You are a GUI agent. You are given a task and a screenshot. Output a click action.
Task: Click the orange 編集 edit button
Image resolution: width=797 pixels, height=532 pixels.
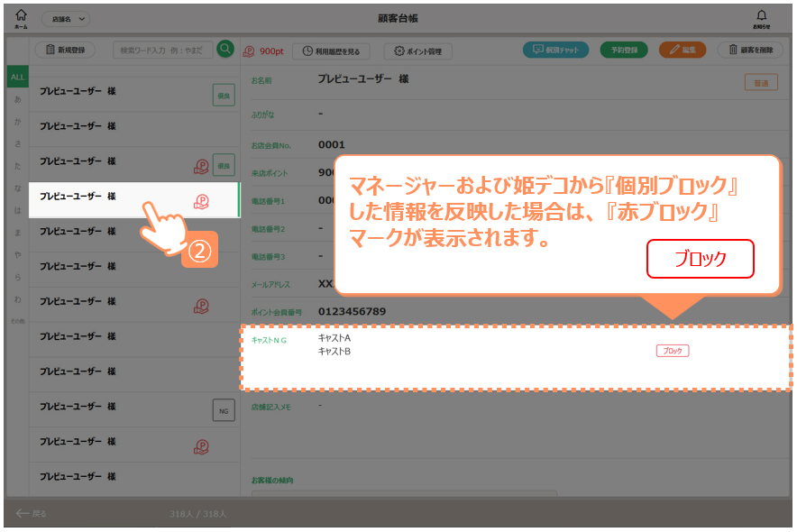coord(682,50)
